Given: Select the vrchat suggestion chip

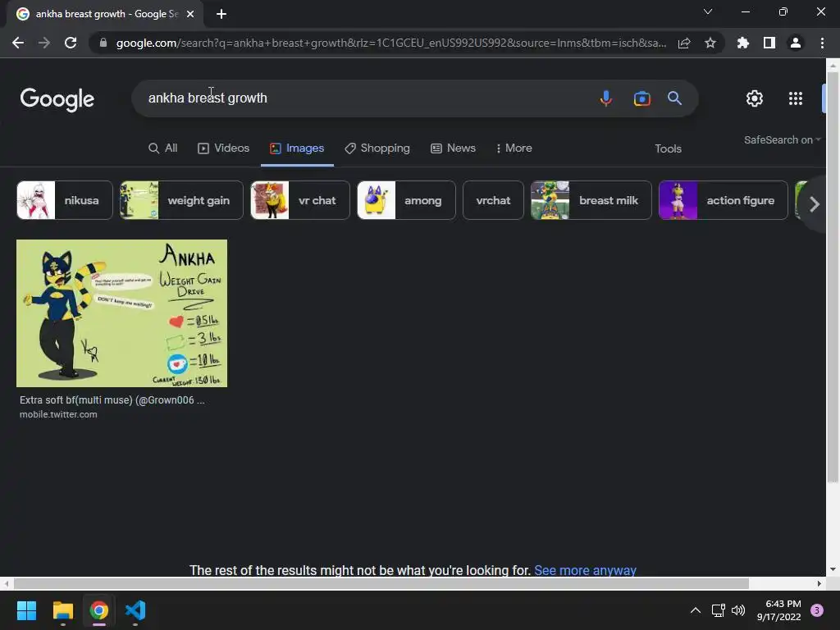Looking at the screenshot, I should (x=493, y=200).
